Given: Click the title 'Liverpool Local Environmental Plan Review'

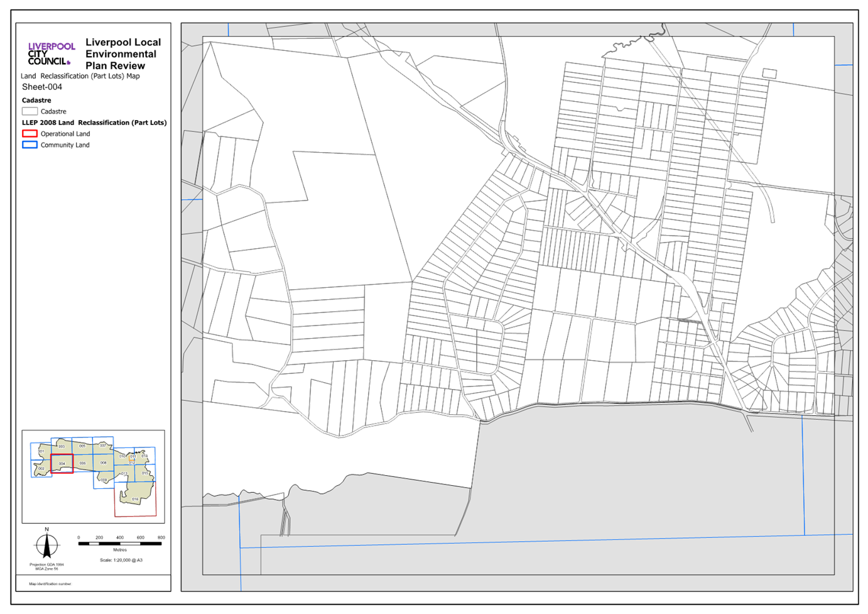Looking at the screenshot, I should 123,54.
